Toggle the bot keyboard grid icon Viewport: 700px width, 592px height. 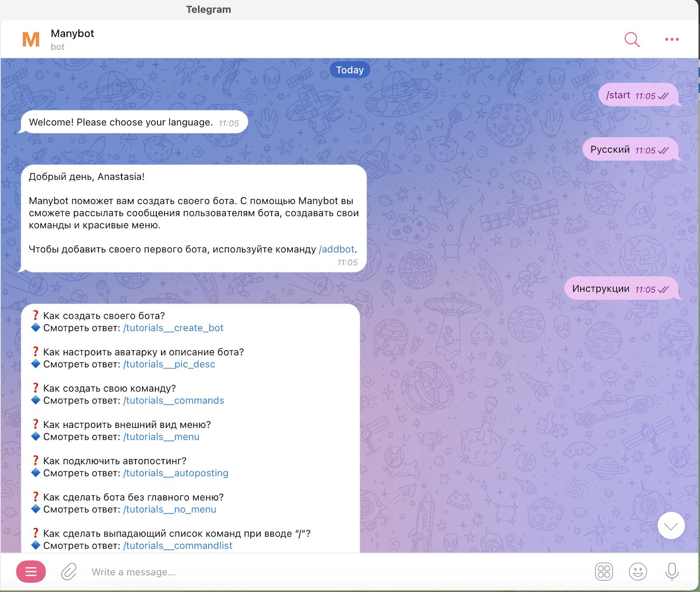604,571
